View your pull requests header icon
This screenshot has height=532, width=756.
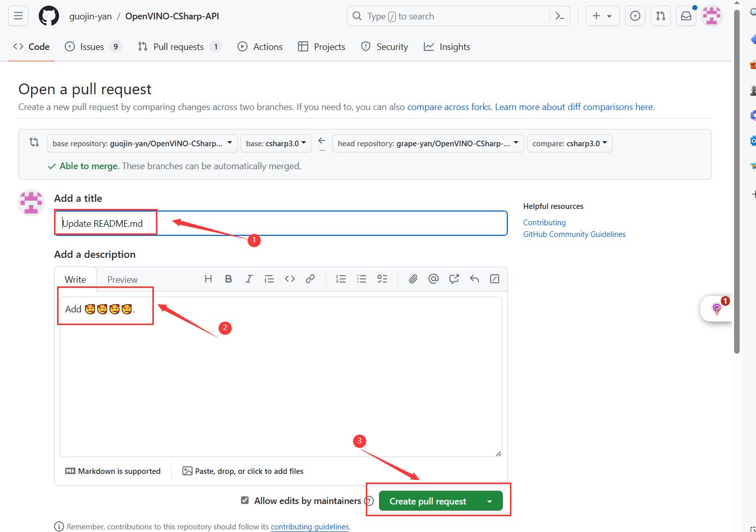[x=660, y=16]
